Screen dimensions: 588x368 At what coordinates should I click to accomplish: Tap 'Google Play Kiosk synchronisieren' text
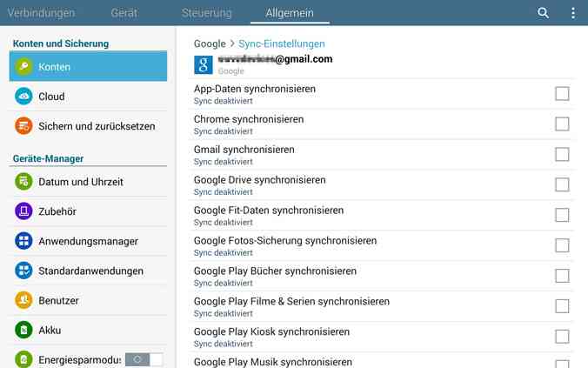(x=271, y=332)
